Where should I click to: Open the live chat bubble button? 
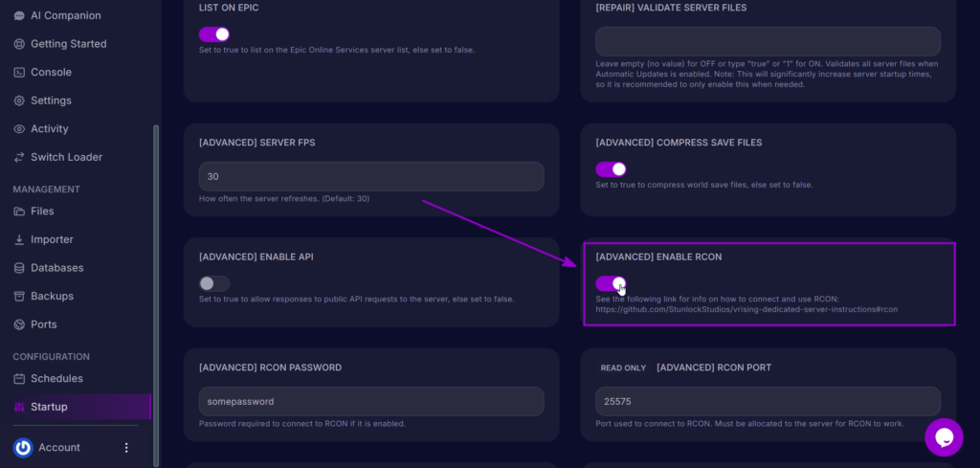(944, 437)
